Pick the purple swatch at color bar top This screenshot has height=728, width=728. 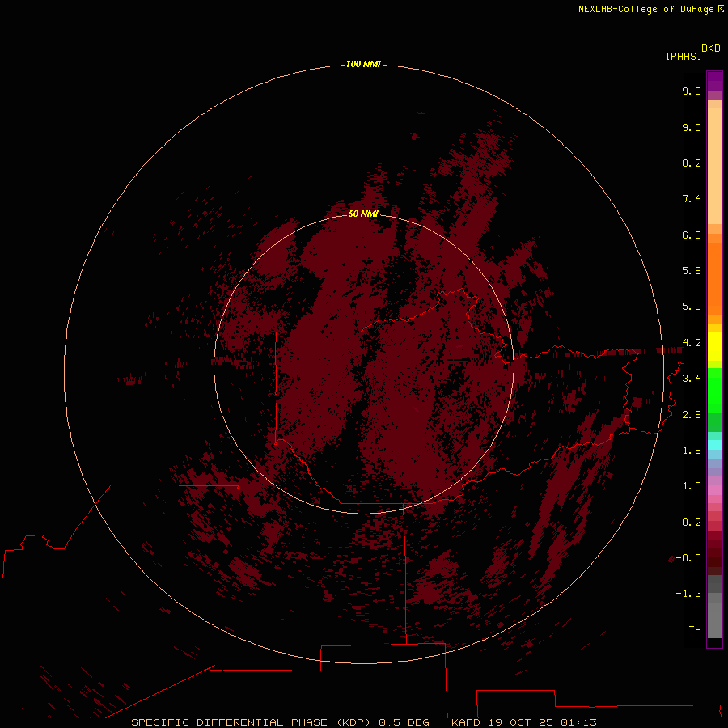coord(714,81)
